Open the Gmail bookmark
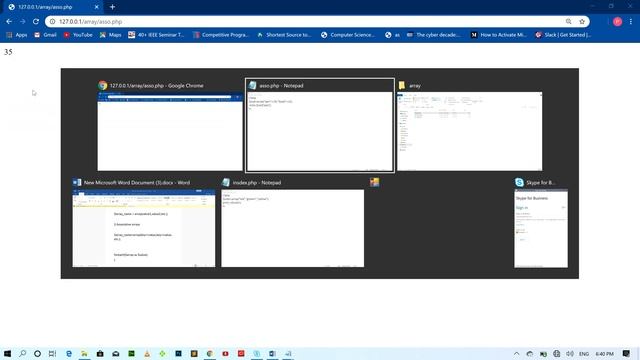 45,35
